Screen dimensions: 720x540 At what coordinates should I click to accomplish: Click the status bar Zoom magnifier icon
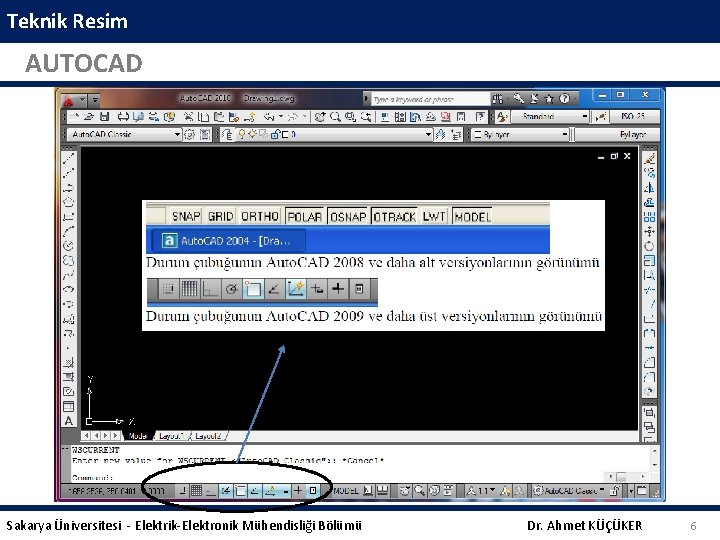click(419, 490)
